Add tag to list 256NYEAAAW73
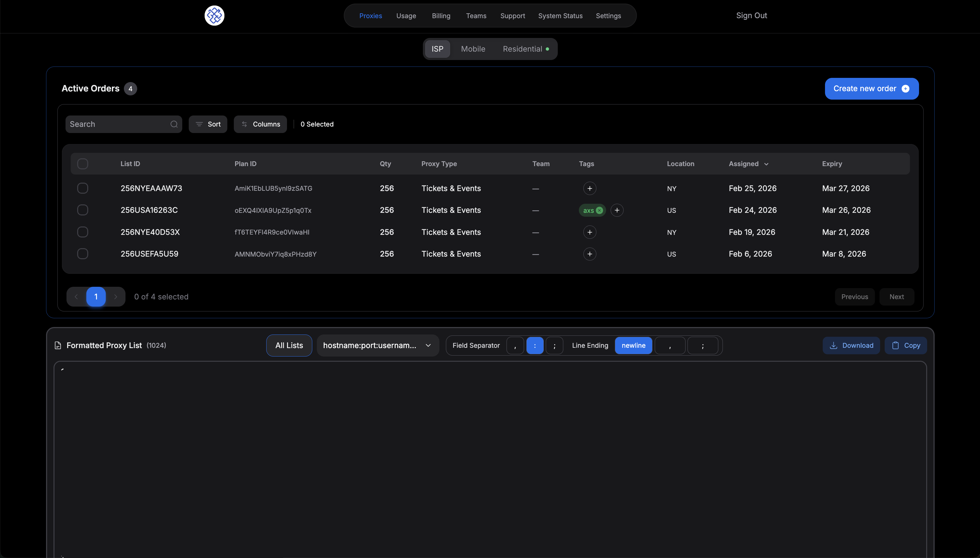 coord(589,188)
